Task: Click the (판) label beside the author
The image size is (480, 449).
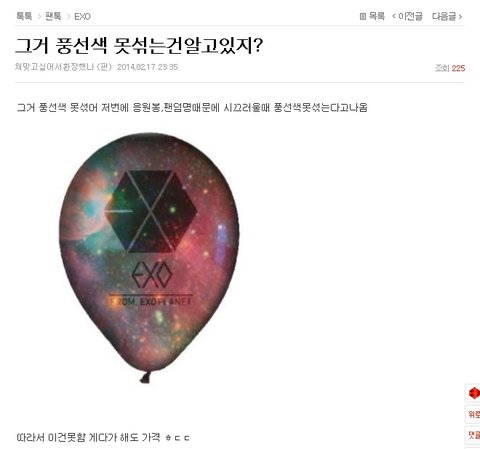Action: (104, 67)
